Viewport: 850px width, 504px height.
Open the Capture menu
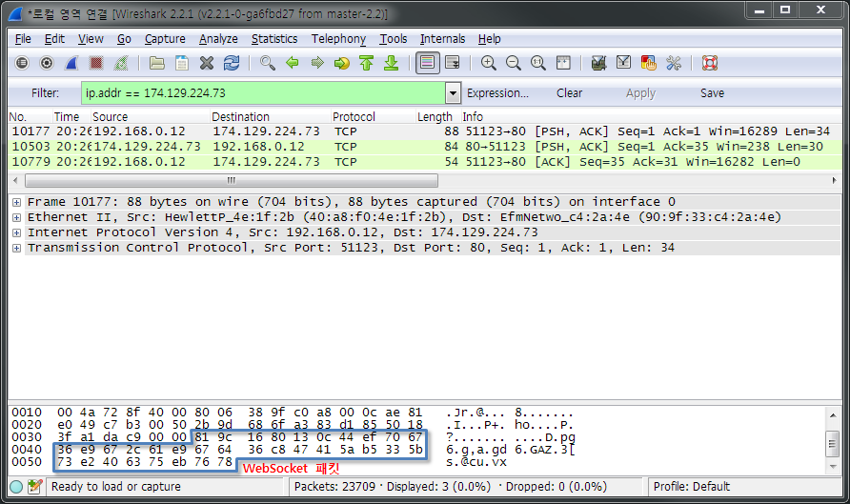point(165,39)
